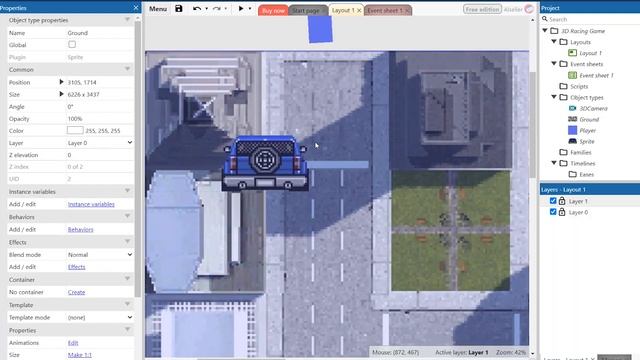Collapse the Object types folder arrow
Viewport: 640px width, 360px height.
(554, 97)
